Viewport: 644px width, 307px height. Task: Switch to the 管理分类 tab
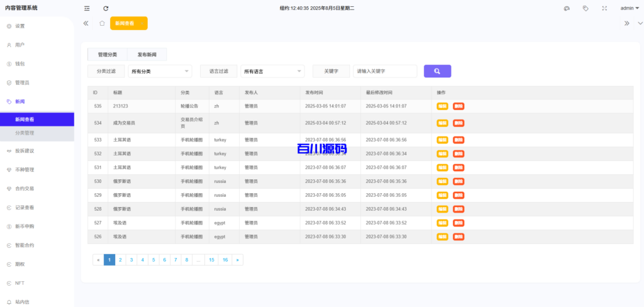(x=108, y=55)
